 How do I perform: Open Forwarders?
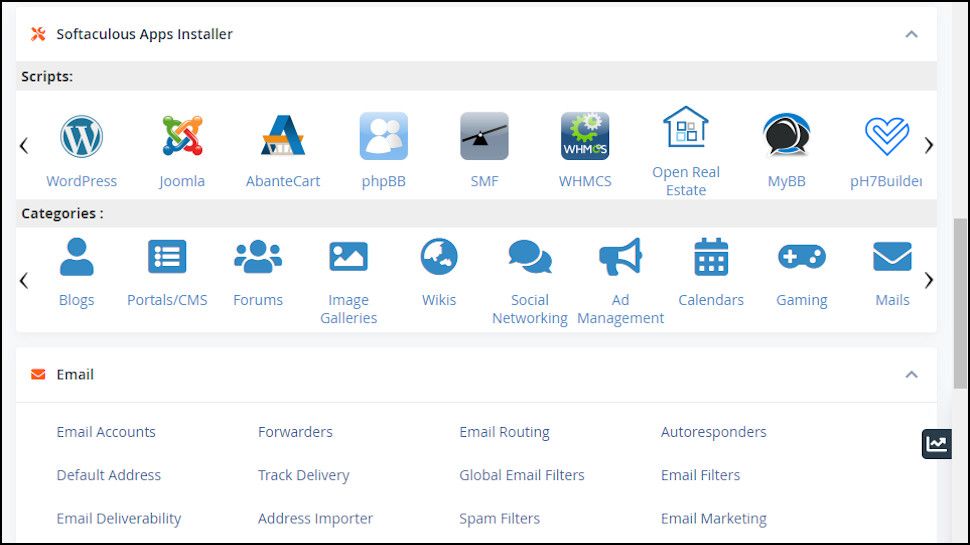pyautogui.click(x=295, y=432)
